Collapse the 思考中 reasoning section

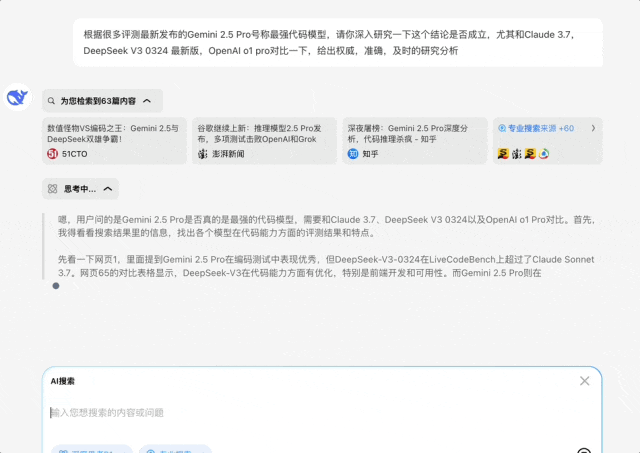(x=107, y=188)
